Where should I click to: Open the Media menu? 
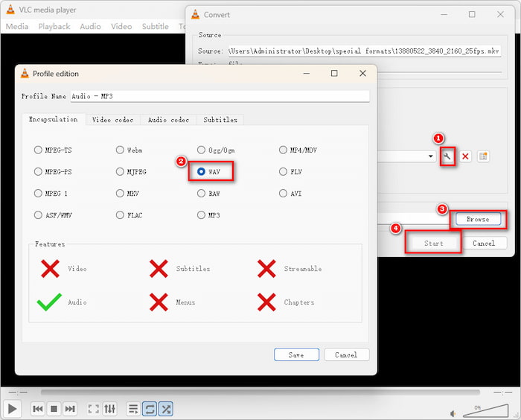tap(17, 26)
